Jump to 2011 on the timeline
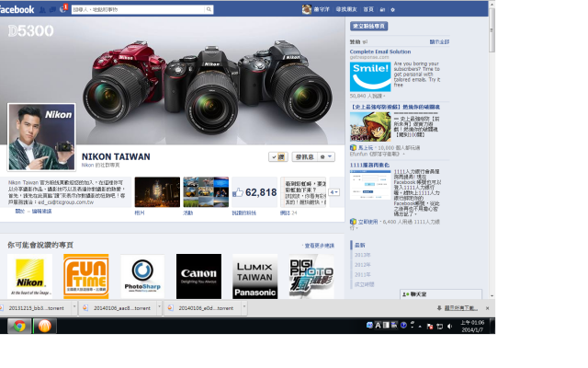Image resolution: width=588 pixels, height=368 pixels. point(362,274)
